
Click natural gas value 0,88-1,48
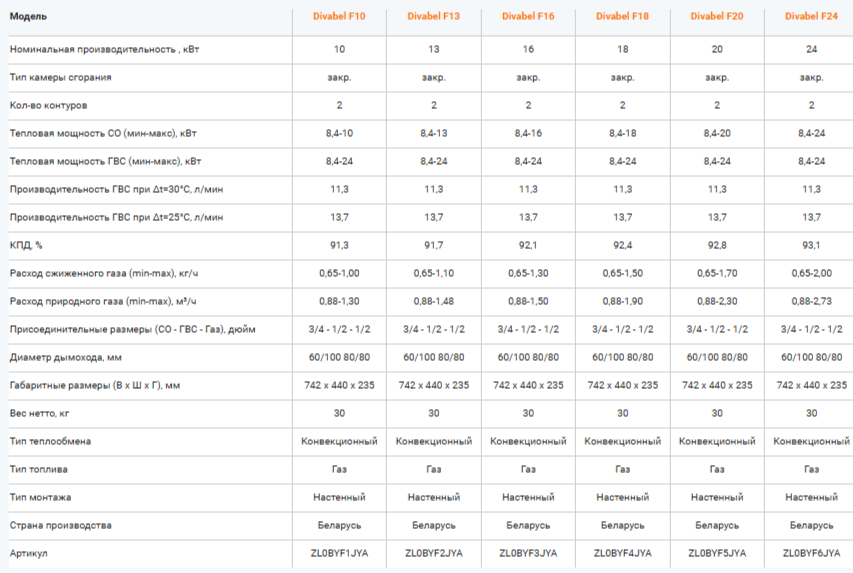[434, 301]
